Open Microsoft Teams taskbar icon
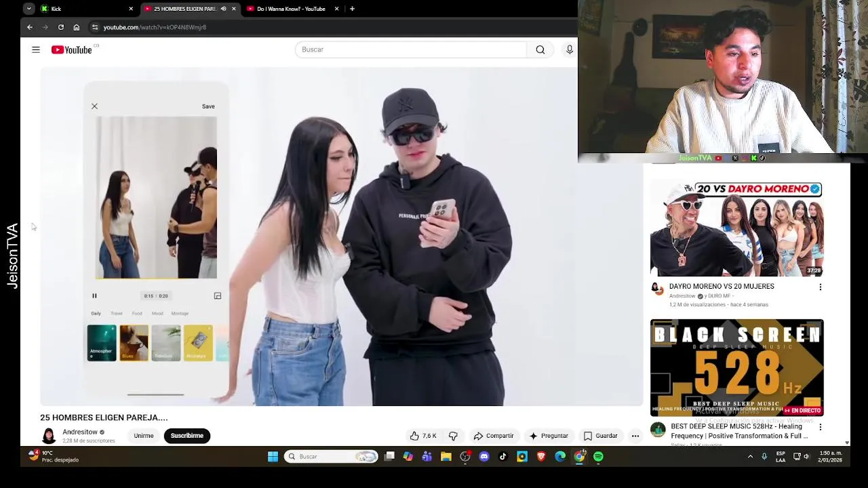Viewport: 868px width, 488px height. (x=427, y=457)
